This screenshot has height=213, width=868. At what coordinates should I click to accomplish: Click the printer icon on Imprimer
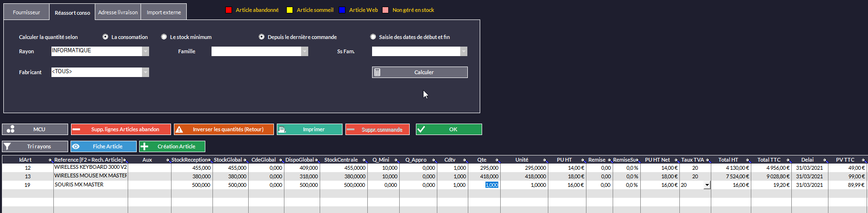(282, 129)
